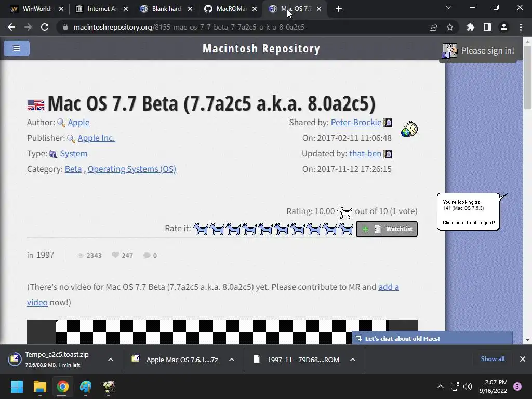This screenshot has width=532, height=399.
Task: Rate it with the fifth dogcow
Action: point(265,229)
